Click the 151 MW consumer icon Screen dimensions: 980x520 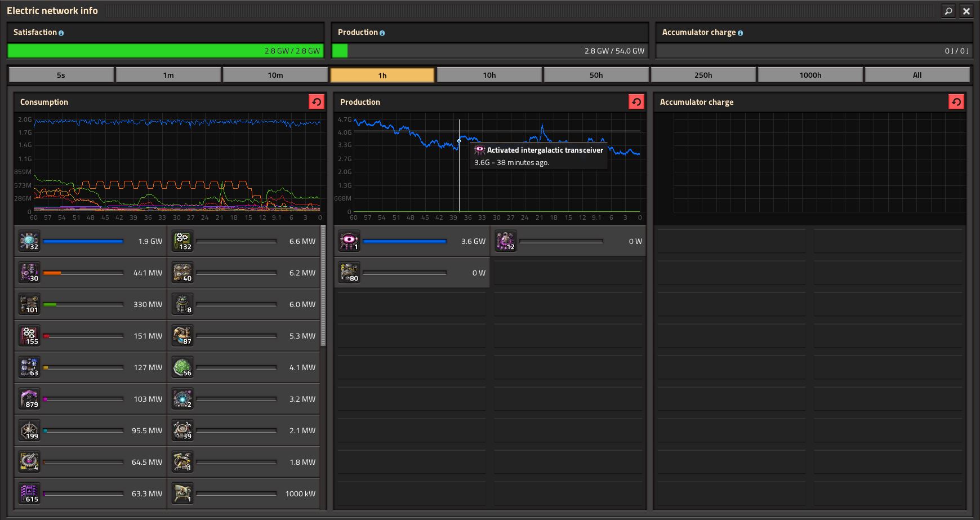tap(29, 336)
